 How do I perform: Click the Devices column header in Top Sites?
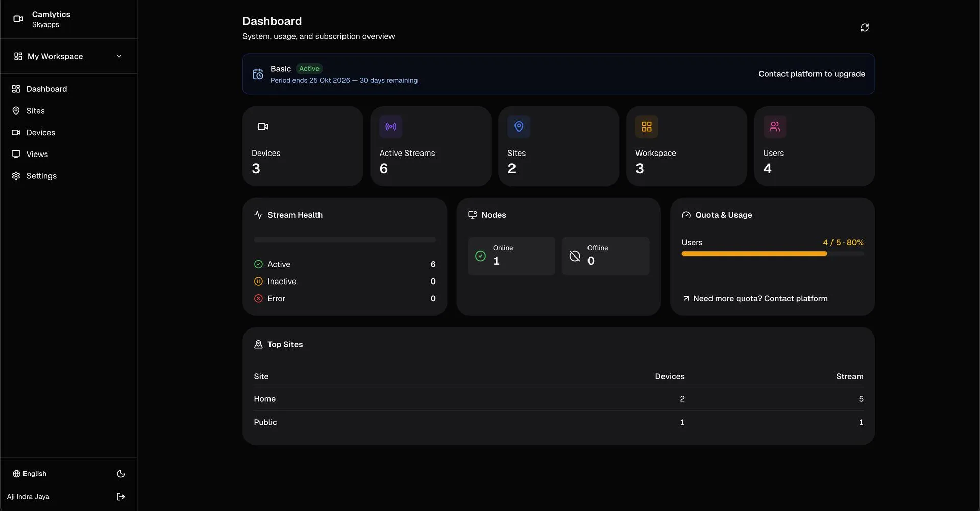pyautogui.click(x=670, y=376)
